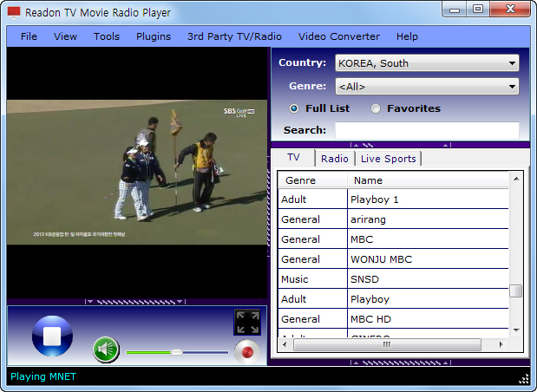This screenshot has height=392, width=537.
Task: Click the horizontal scrollbar left arrow
Action: click(x=285, y=344)
